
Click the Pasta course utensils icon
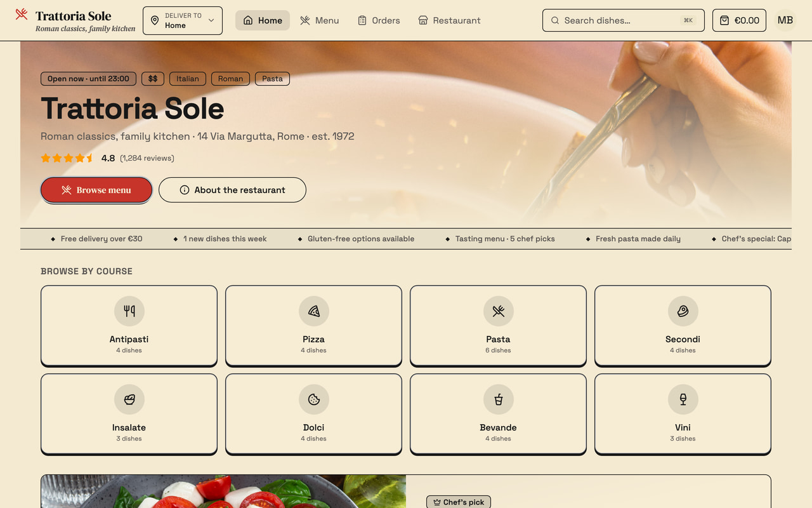click(x=499, y=311)
